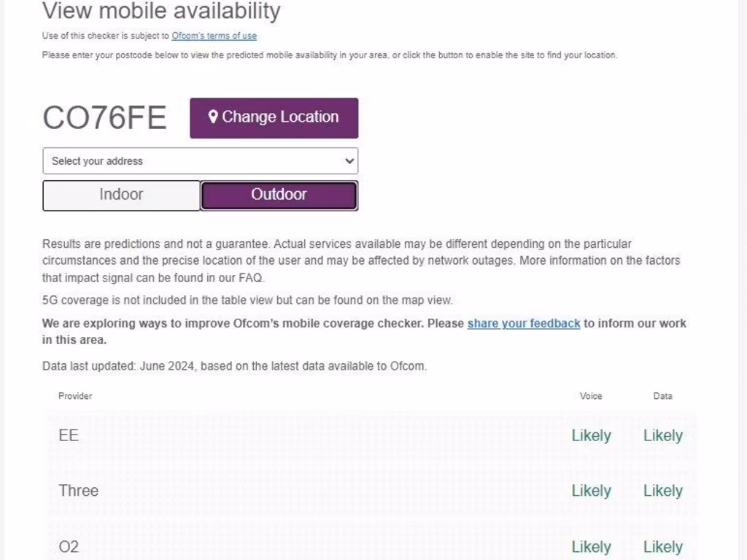
Task: Click O2's Data Likely status
Action: [662, 546]
